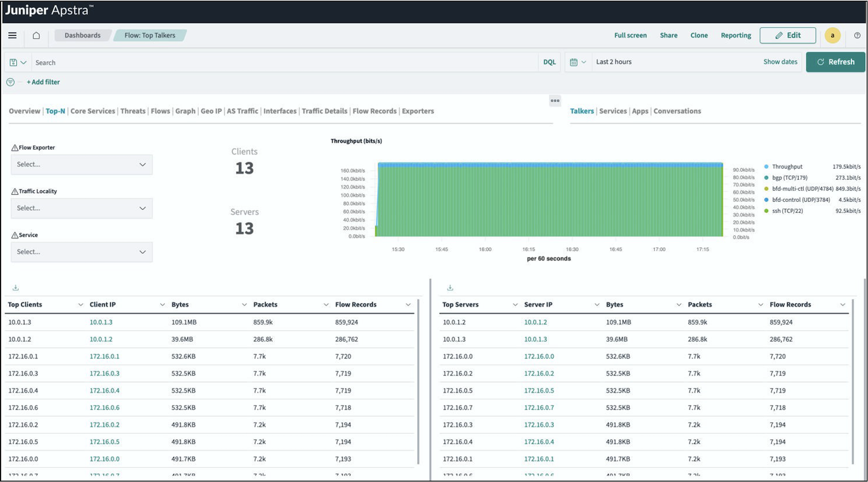The width and height of the screenshot is (868, 482).
Task: Download the Top Clients table data
Action: point(16,287)
